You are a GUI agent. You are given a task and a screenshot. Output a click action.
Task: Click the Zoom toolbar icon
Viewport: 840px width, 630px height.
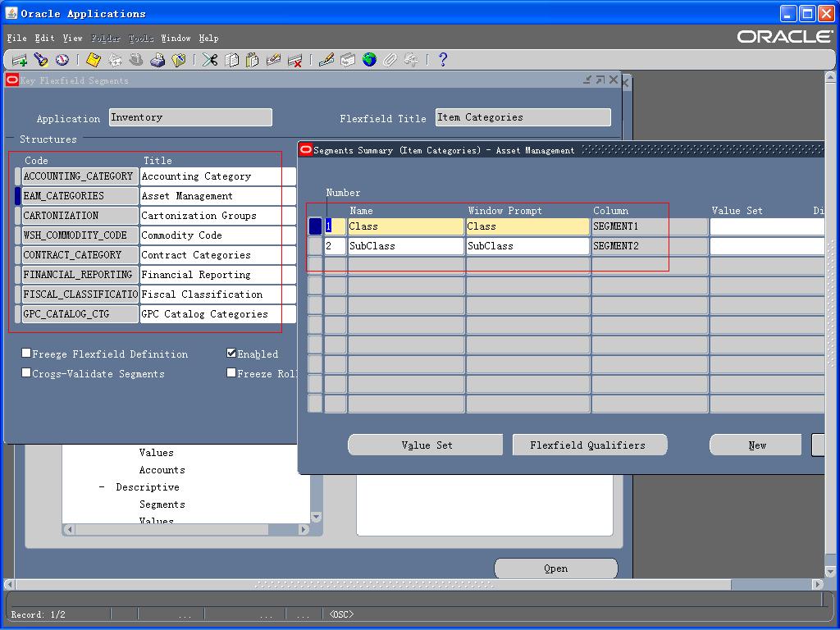click(348, 60)
